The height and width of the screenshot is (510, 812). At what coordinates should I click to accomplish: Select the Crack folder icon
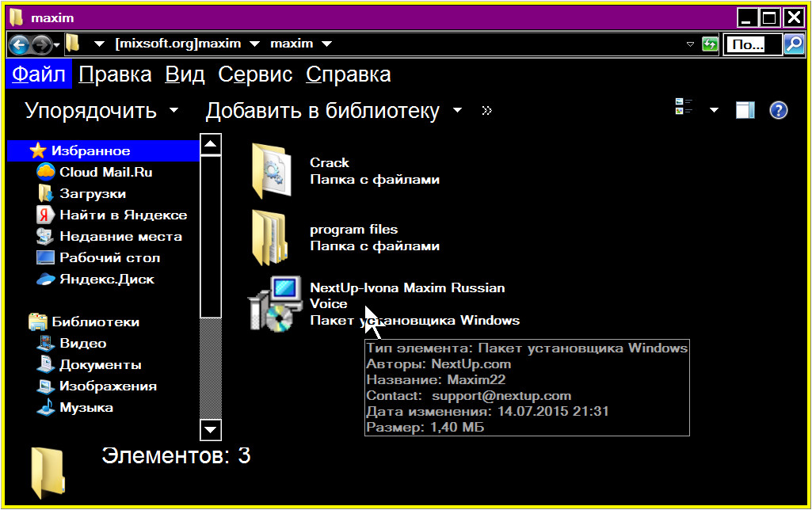coord(270,171)
